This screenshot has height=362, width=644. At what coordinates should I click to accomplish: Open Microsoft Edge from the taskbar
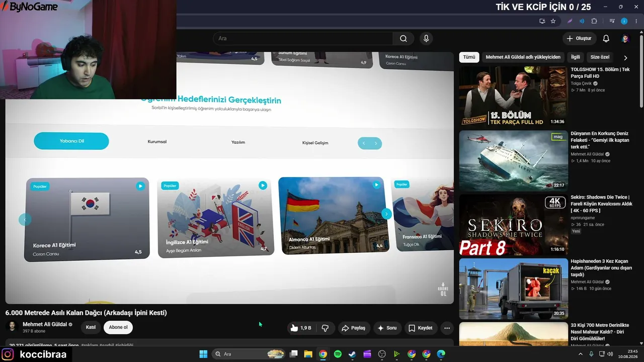click(x=441, y=354)
